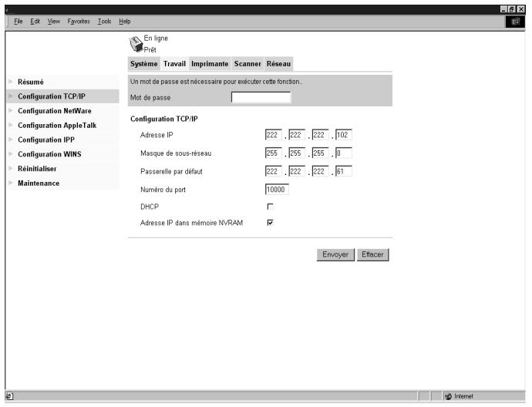Click the first Adresse IP octet field
Image resolution: width=532 pixels, height=407 pixels.
point(274,135)
